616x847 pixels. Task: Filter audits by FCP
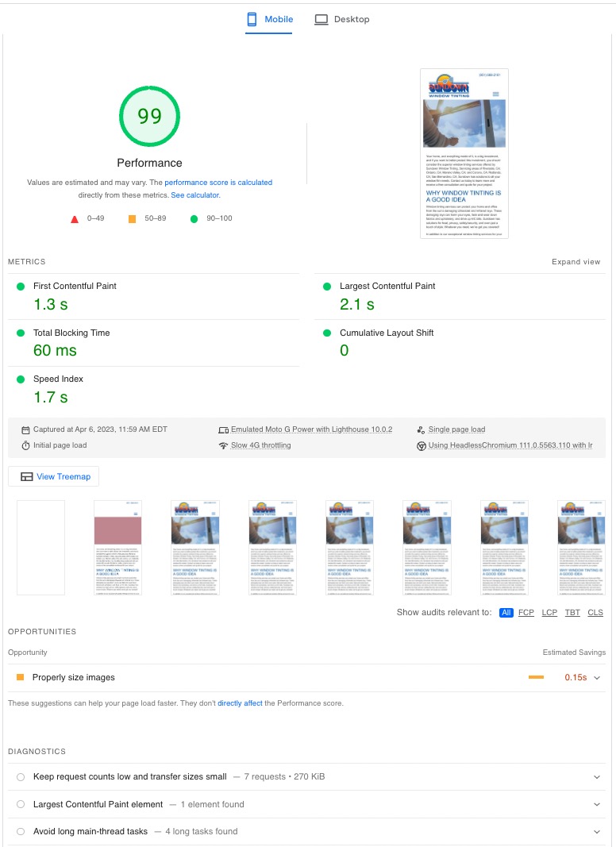coord(526,613)
